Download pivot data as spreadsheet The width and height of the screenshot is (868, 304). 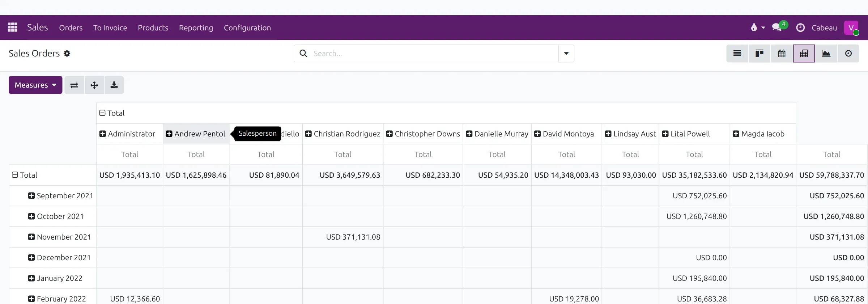pos(114,85)
